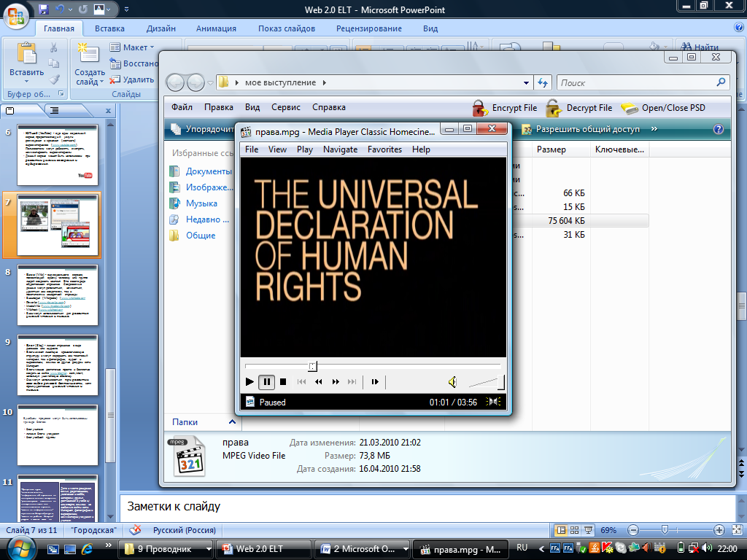Open Создать слайд dropdown
The image size is (747, 560).
[90, 77]
